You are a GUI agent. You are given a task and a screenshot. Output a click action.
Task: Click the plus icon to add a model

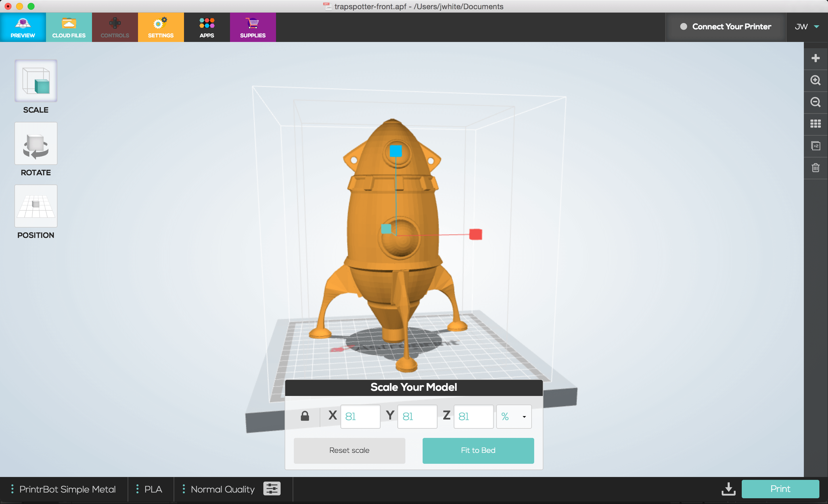(816, 58)
